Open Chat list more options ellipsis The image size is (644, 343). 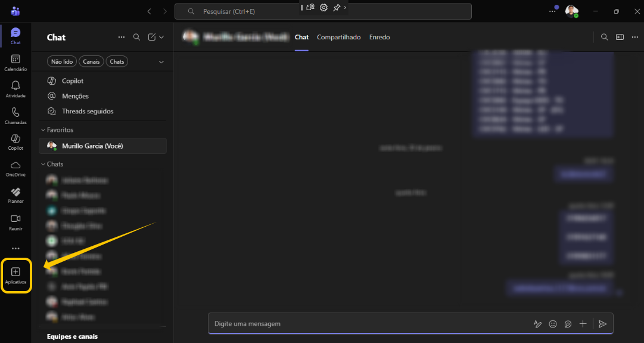(x=121, y=37)
